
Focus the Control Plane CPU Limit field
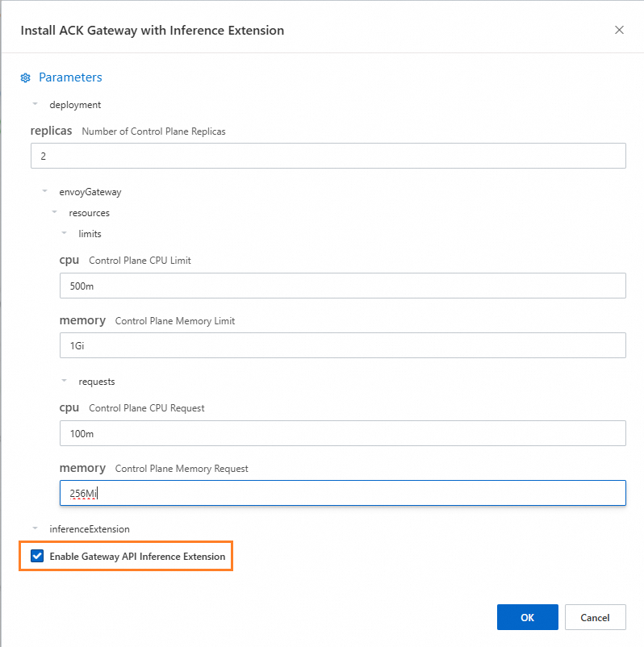point(342,286)
